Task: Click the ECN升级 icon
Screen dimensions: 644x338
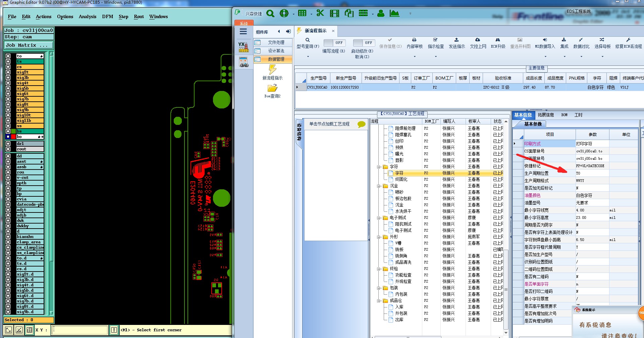Action: pyautogui.click(x=498, y=40)
